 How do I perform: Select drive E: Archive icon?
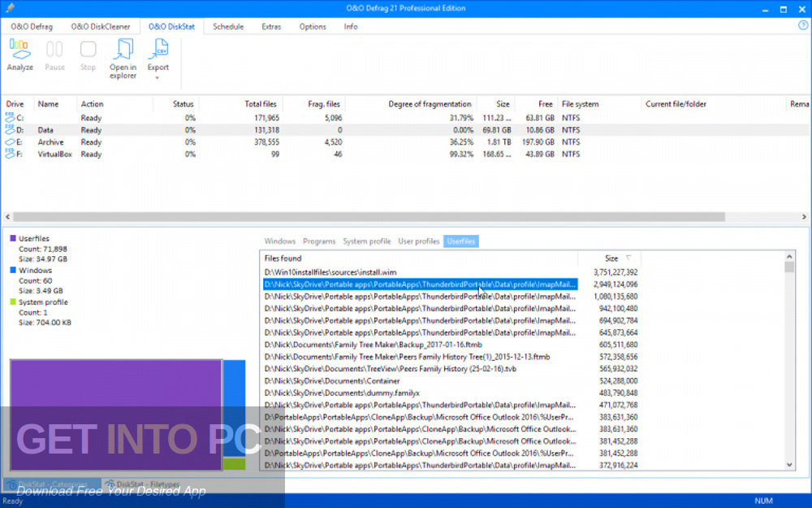(10, 142)
